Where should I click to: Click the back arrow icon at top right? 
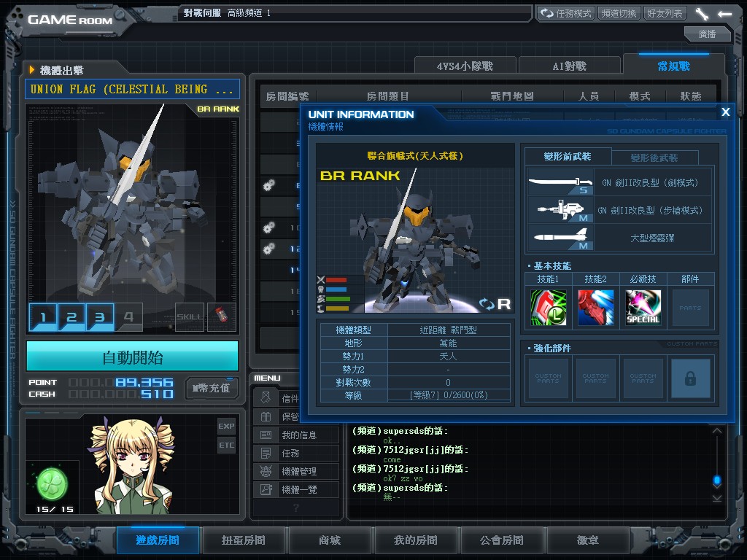pos(724,14)
